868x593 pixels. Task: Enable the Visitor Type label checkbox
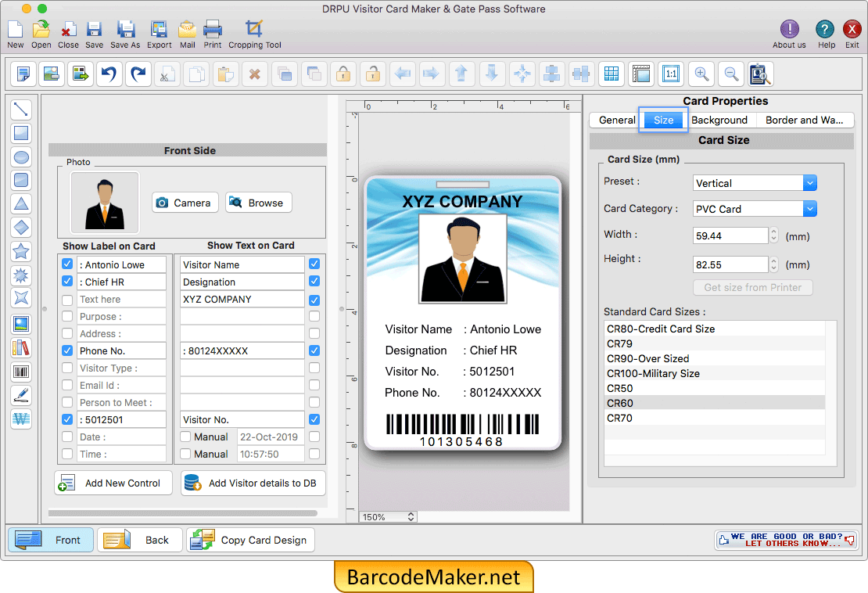click(x=67, y=368)
